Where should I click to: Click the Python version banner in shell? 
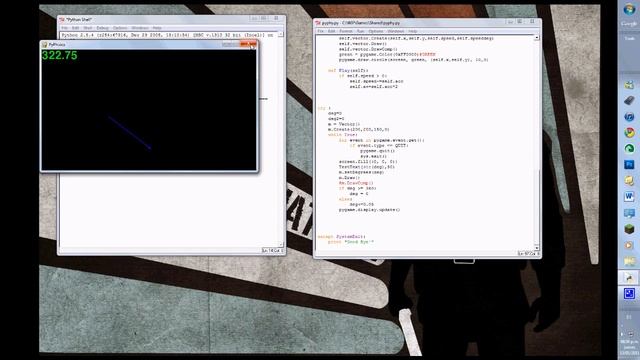[x=167, y=35]
